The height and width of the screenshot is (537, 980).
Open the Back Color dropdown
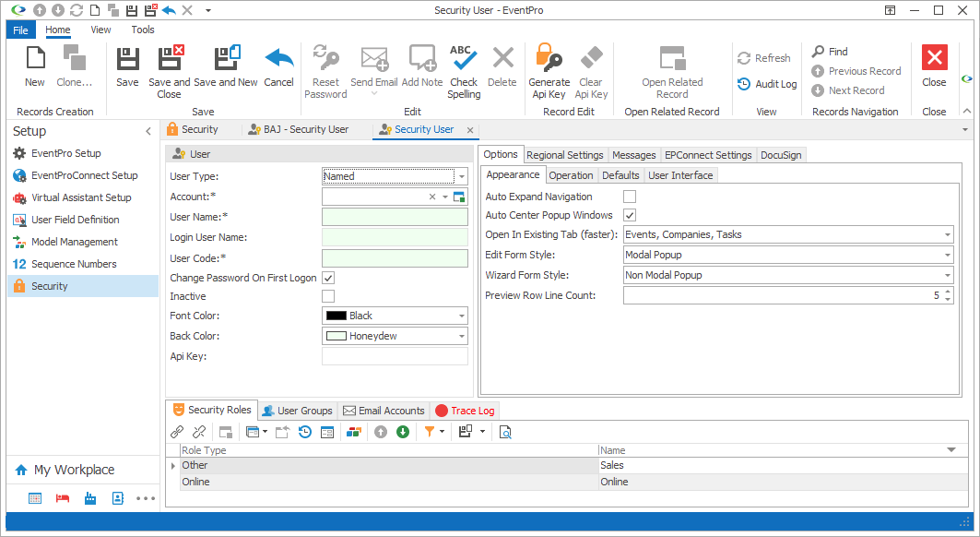(x=461, y=336)
